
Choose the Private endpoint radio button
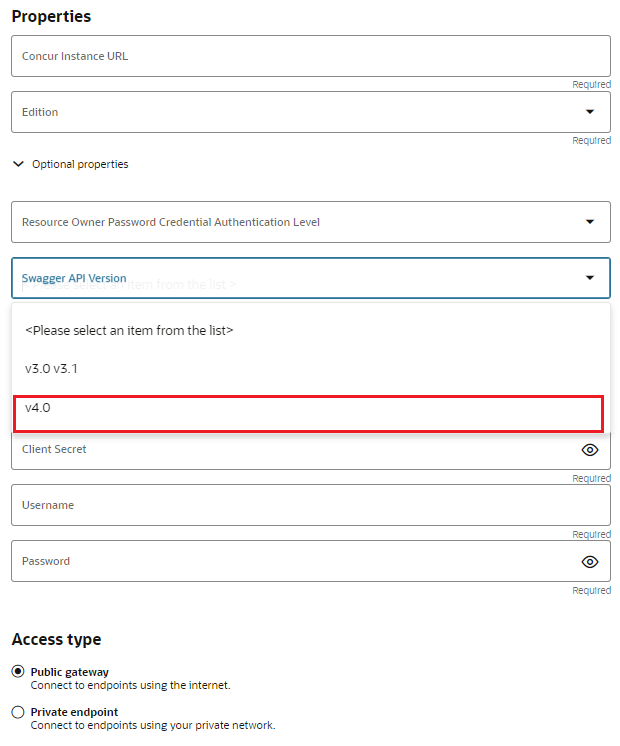click(x=18, y=712)
